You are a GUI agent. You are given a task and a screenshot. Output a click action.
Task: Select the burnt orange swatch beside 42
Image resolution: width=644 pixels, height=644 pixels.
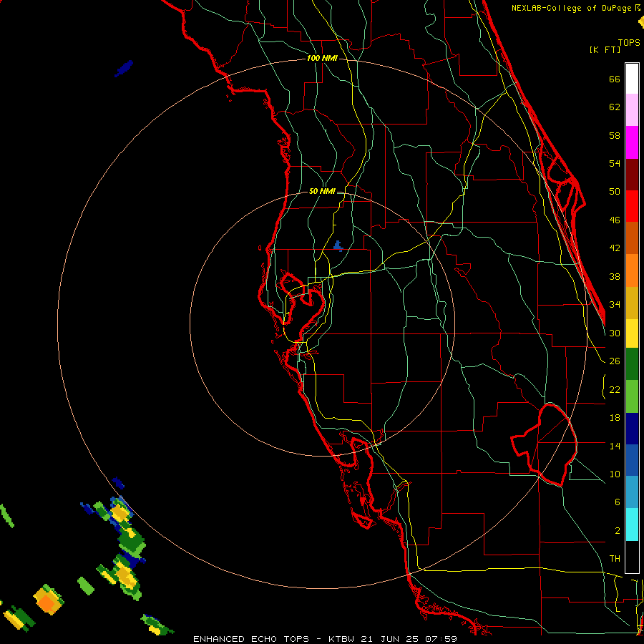[x=632, y=238]
